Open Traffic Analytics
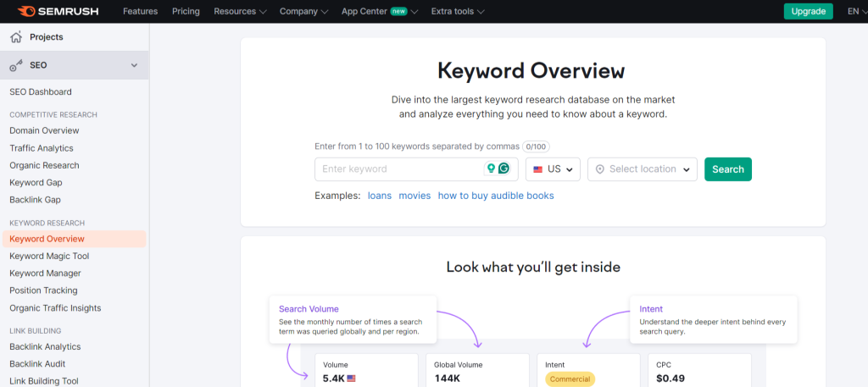This screenshot has height=387, width=868. pyautogui.click(x=42, y=148)
